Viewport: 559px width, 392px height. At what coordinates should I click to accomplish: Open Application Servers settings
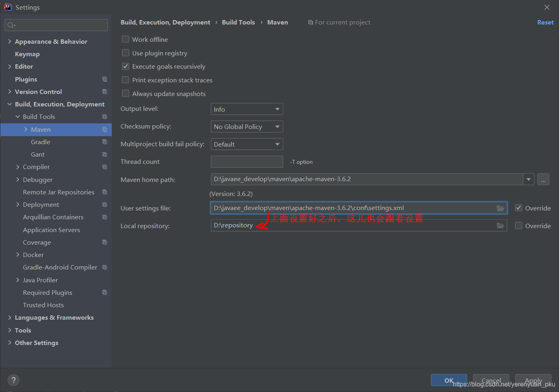pyautogui.click(x=51, y=230)
